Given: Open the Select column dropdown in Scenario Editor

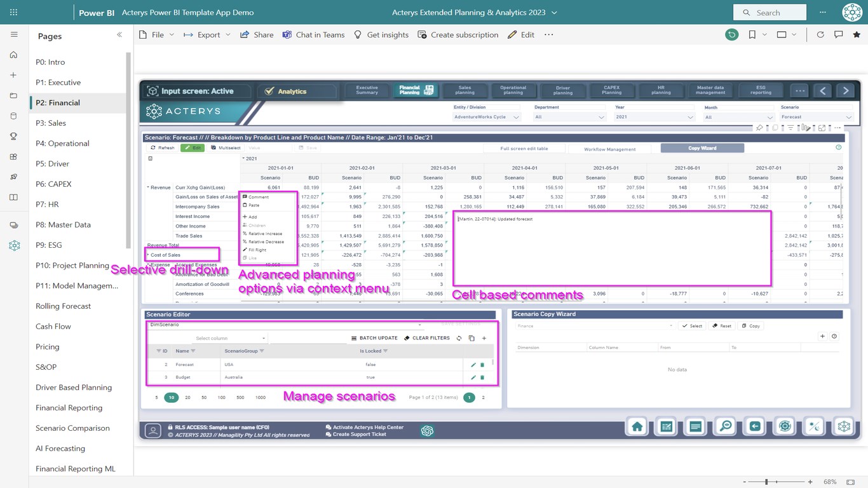Looking at the screenshot, I should [x=231, y=339].
